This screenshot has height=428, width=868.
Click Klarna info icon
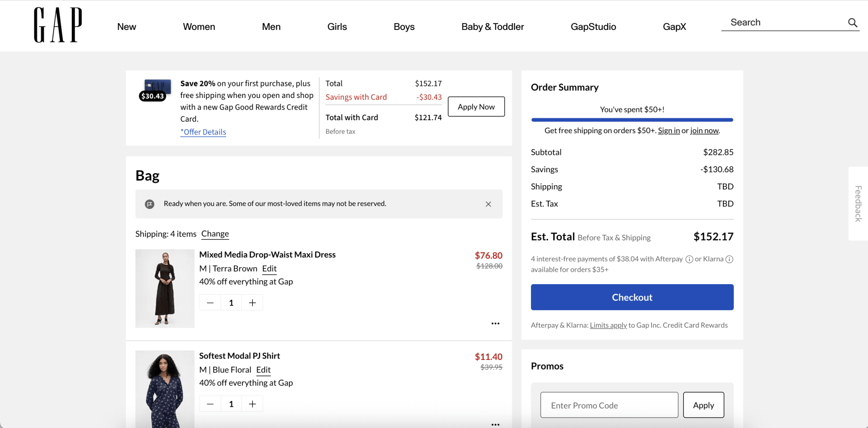729,259
